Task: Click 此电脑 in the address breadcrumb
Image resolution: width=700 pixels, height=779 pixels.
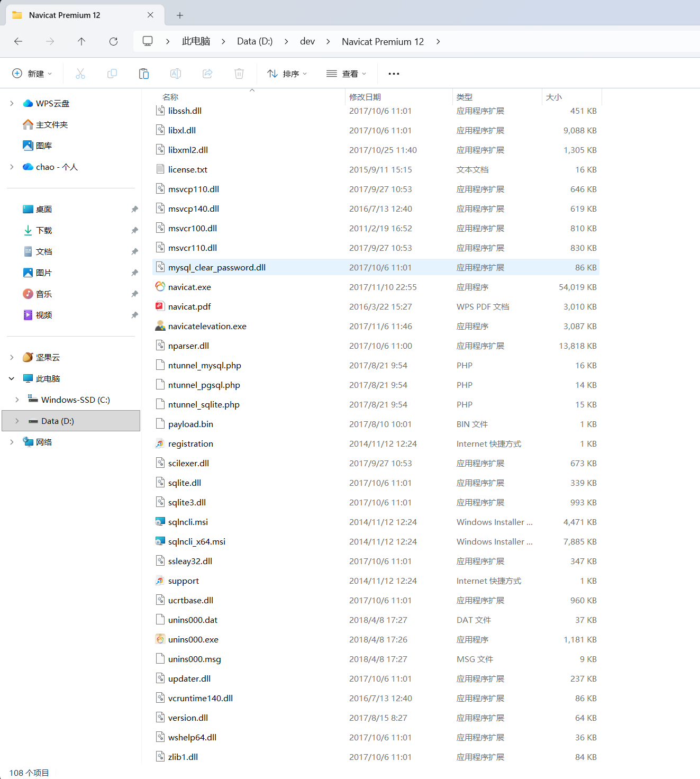Action: (x=196, y=41)
